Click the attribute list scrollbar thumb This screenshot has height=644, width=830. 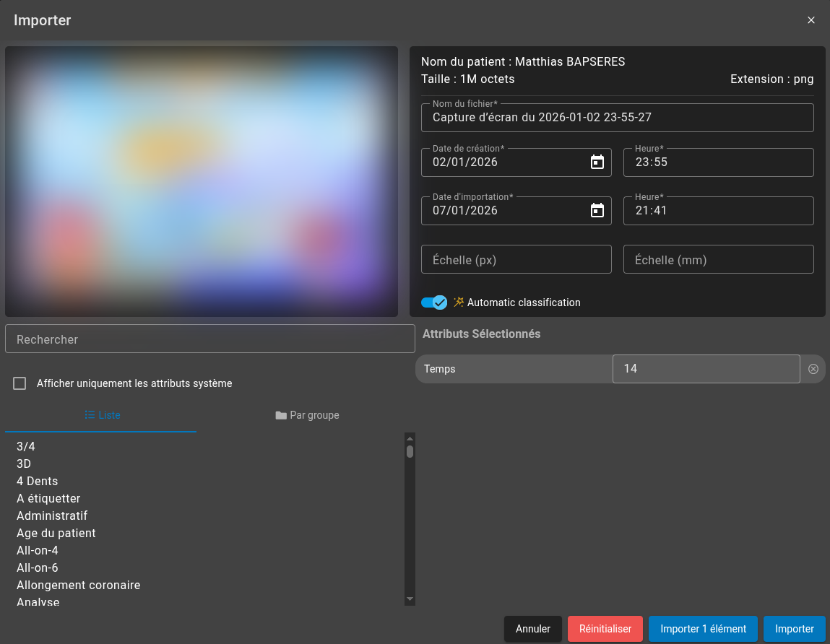410,451
